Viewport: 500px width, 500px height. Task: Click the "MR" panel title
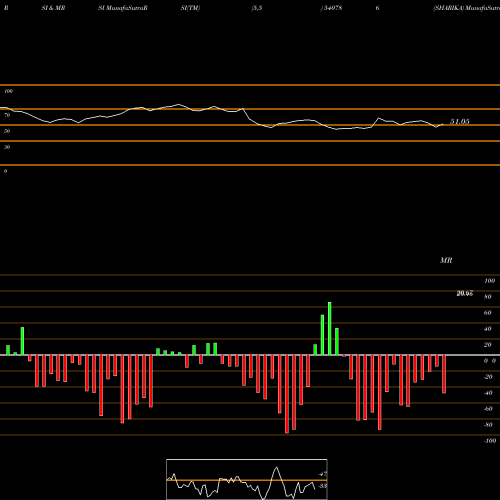(x=446, y=260)
